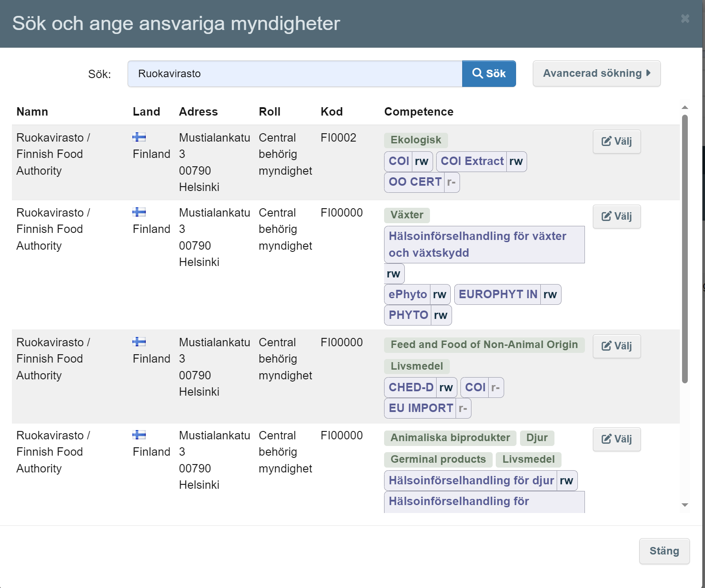Viewport: 705px width, 588px height.
Task: Click the Namn column header
Action: point(32,112)
